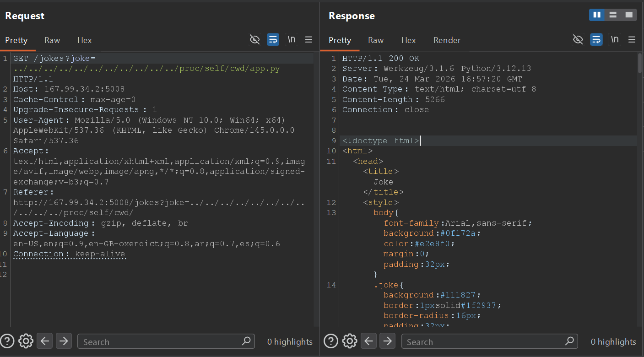The height and width of the screenshot is (357, 644).
Task: Toggle \n show newlines in Request panel
Action: coord(292,40)
